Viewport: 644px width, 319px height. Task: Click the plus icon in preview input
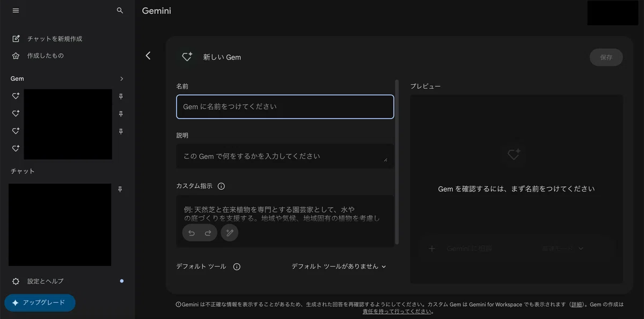431,249
